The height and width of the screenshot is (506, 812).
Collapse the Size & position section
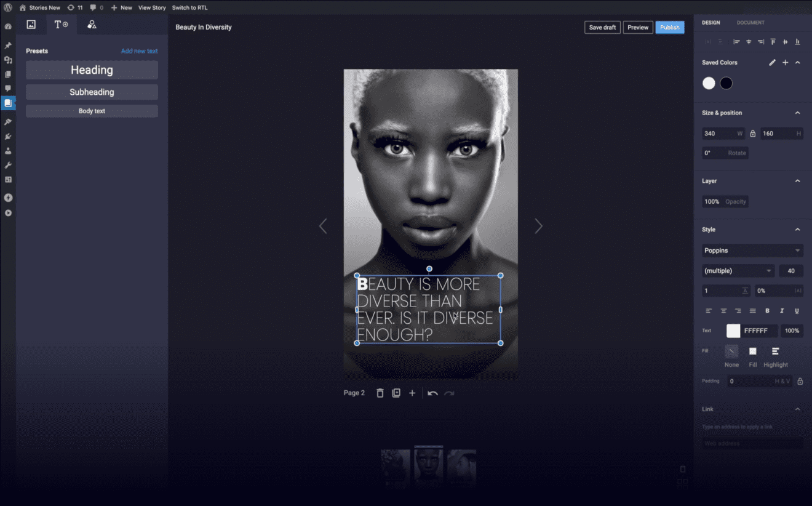click(x=798, y=113)
